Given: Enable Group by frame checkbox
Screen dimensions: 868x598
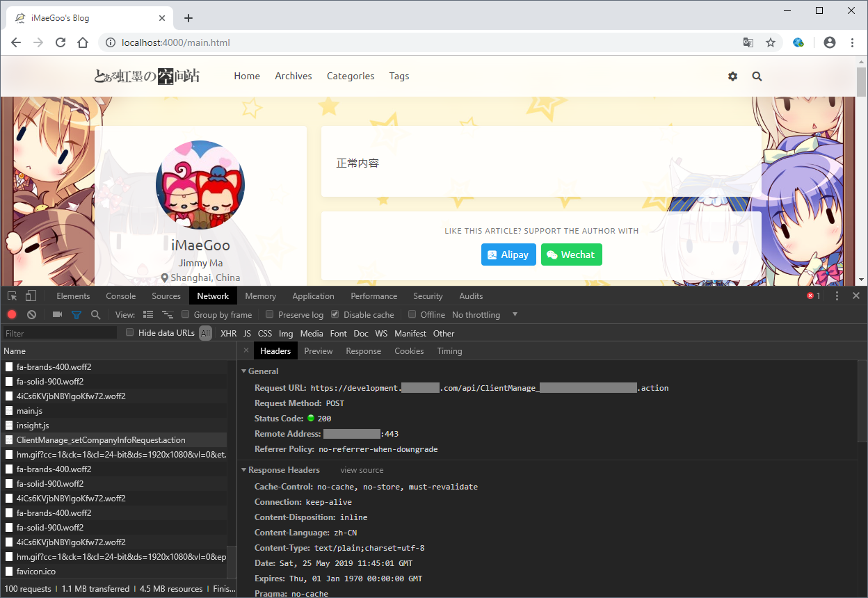Looking at the screenshot, I should tap(186, 314).
